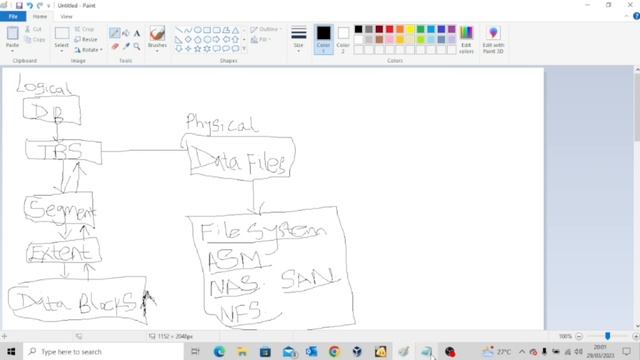This screenshot has width=640, height=360.
Task: Click the Paste clipboard icon
Action: (x=12, y=33)
